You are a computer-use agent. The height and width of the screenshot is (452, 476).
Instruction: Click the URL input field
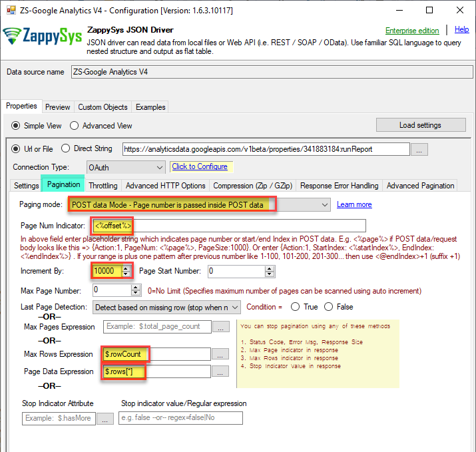[x=266, y=149]
